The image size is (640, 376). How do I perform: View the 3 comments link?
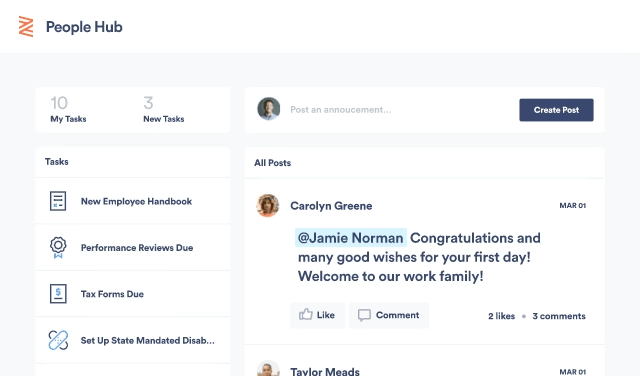point(559,316)
